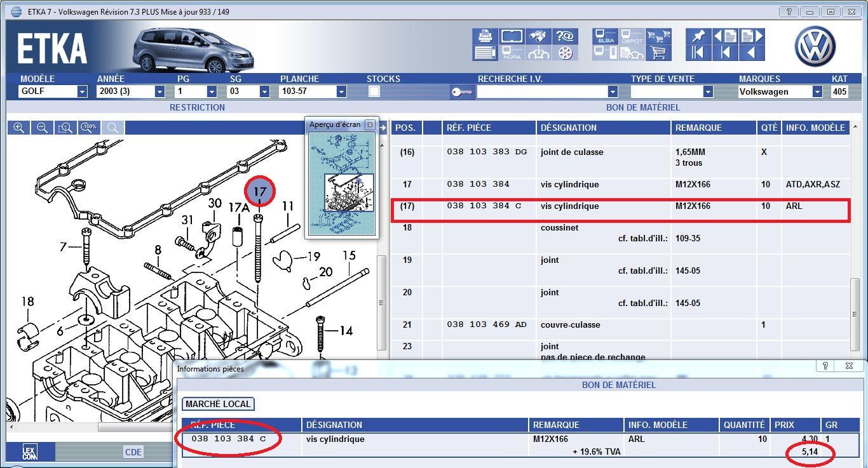Open the MODÈLE dropdown showing GOLF
Viewport: 868px width, 468px height.
coord(82,91)
